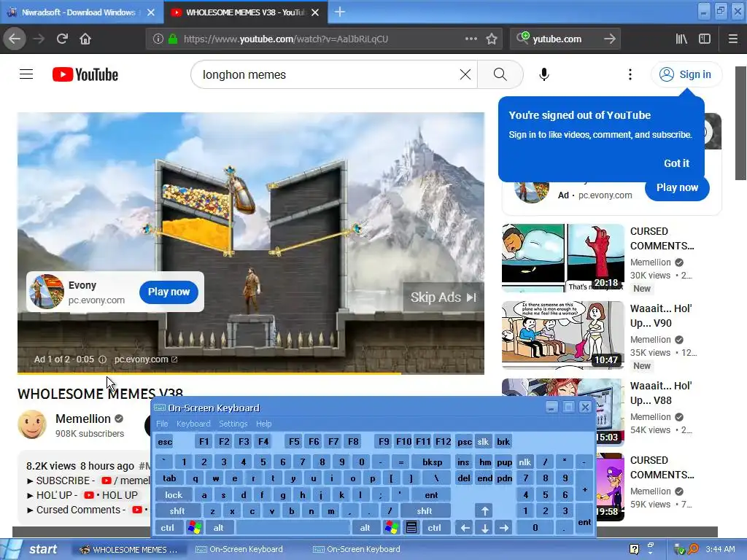Go to the browser home page
The height and width of the screenshot is (560, 747).
[x=85, y=39]
